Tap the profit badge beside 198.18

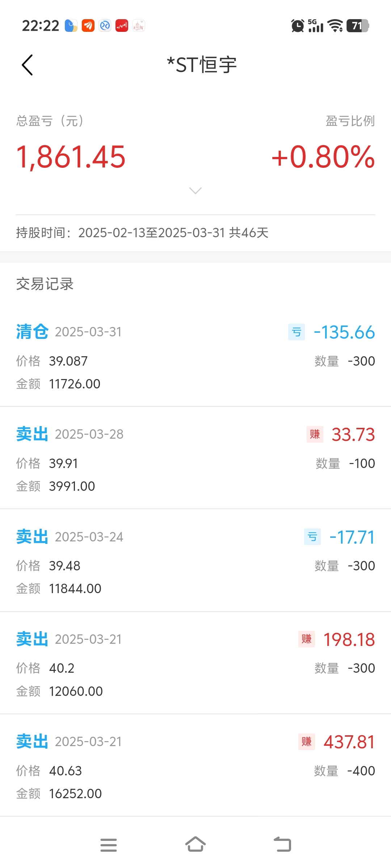306,639
